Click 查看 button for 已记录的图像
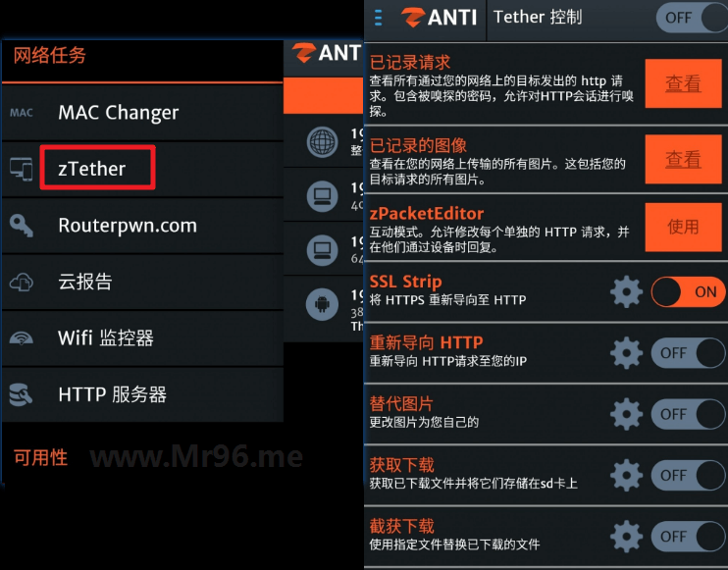The width and height of the screenshot is (728, 570). click(684, 159)
